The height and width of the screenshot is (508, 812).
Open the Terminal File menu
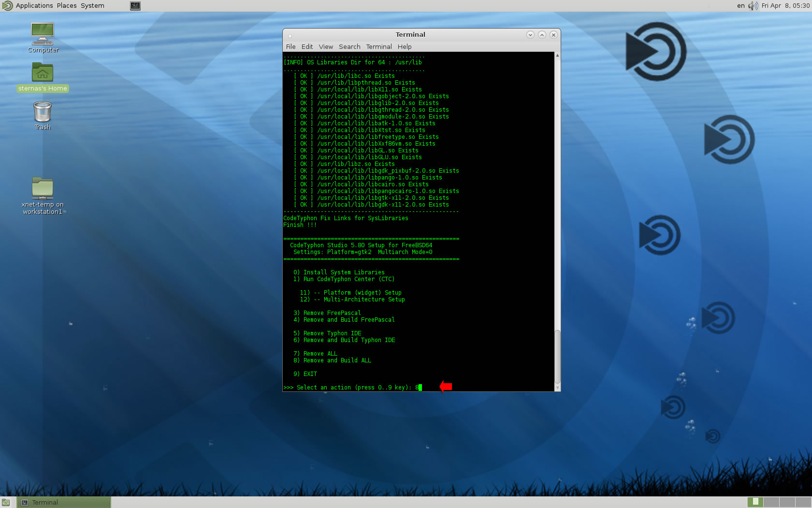point(290,47)
